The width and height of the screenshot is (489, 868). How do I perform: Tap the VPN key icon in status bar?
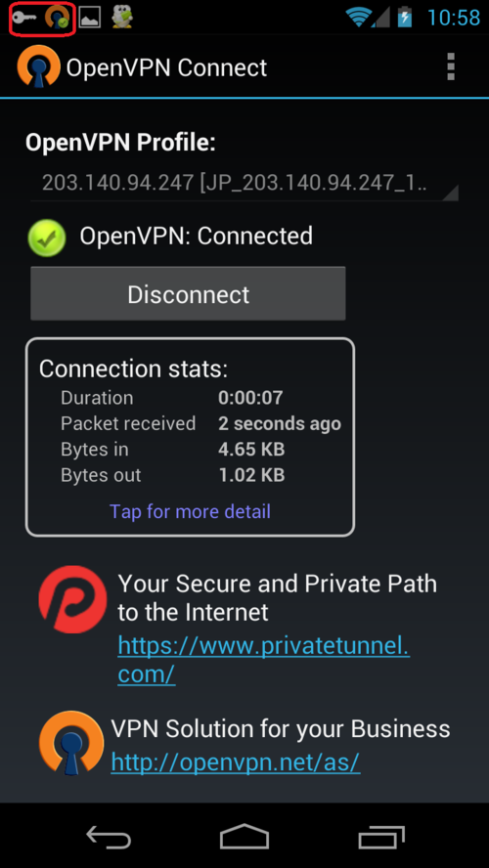point(24,18)
